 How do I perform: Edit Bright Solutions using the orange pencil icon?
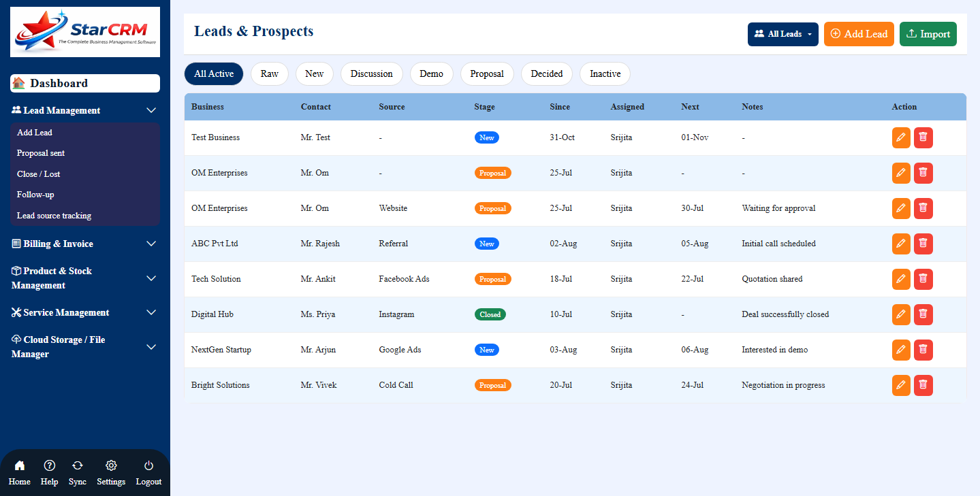[x=900, y=385]
